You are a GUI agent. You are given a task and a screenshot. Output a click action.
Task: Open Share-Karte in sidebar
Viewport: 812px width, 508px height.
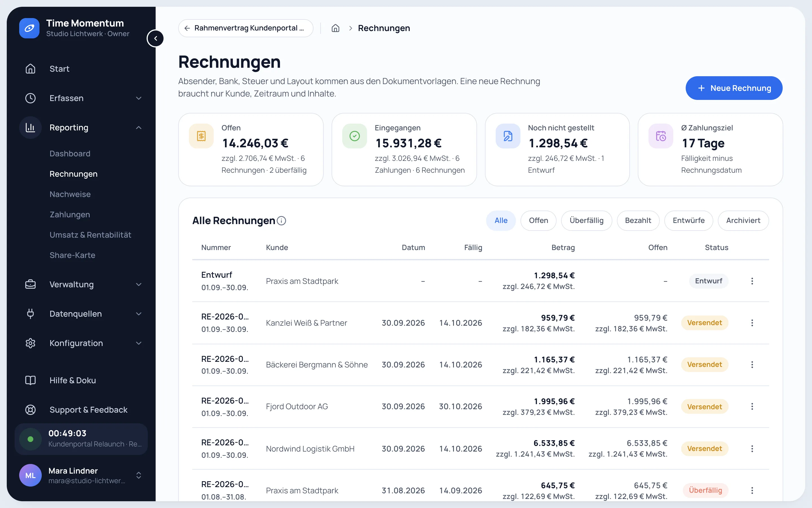tap(72, 255)
